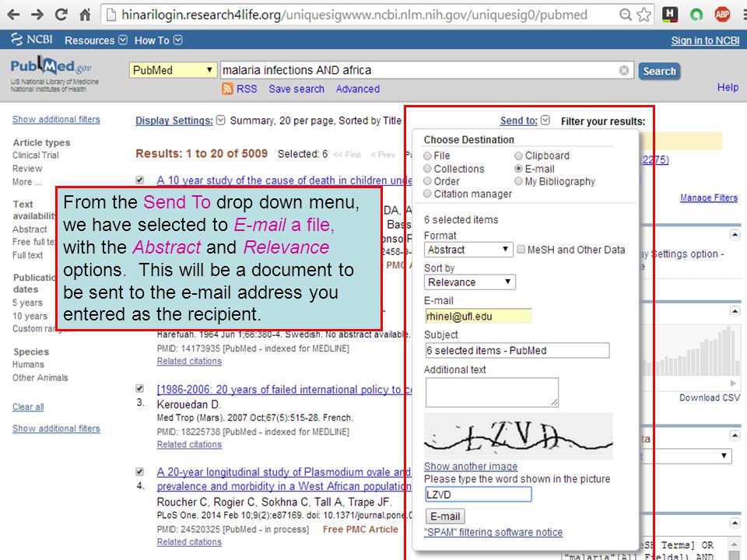This screenshot has width=747, height=560.
Task: Open the green circular extension icon
Action: pyautogui.click(x=696, y=15)
